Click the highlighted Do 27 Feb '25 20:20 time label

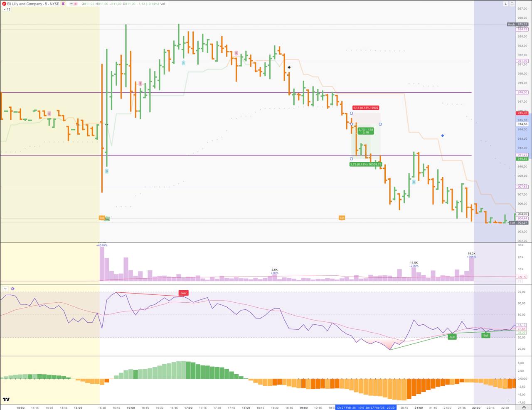click(380, 408)
